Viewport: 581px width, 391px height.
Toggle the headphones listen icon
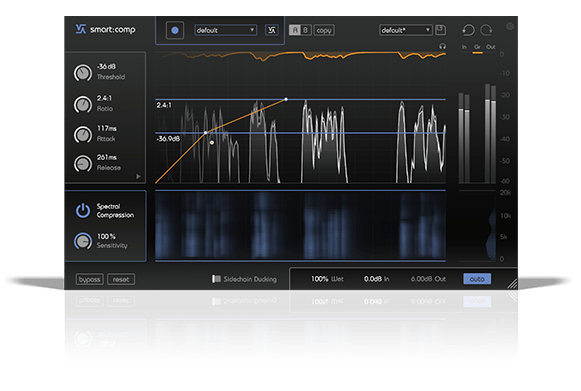pyautogui.click(x=442, y=46)
